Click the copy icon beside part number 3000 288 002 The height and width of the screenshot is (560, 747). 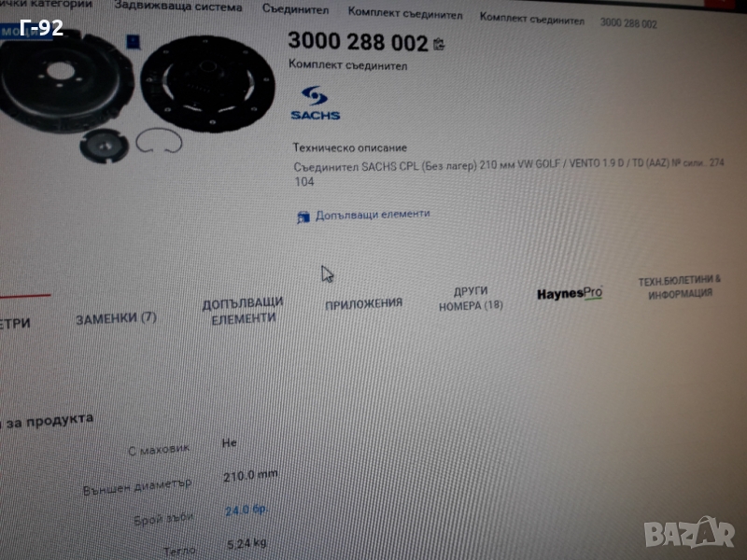coord(439,44)
